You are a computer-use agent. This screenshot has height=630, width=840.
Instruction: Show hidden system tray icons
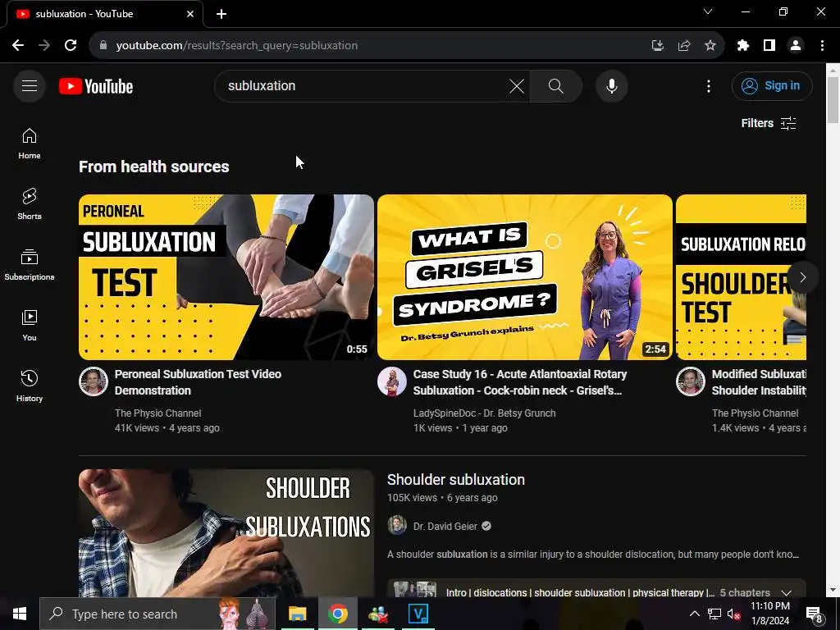[x=694, y=614]
